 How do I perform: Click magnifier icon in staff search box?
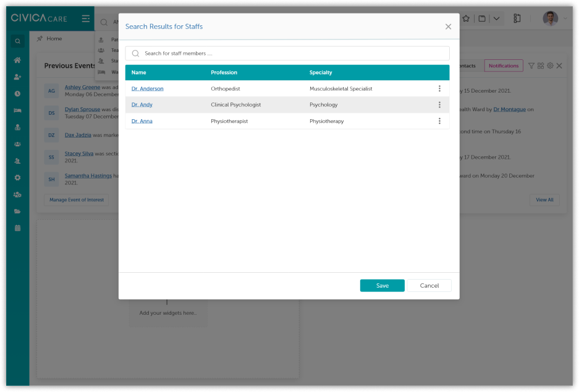pyautogui.click(x=135, y=54)
